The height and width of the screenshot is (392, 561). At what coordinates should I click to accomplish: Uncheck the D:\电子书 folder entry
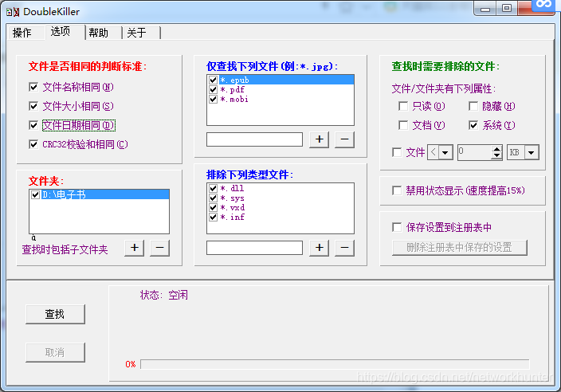[35, 194]
